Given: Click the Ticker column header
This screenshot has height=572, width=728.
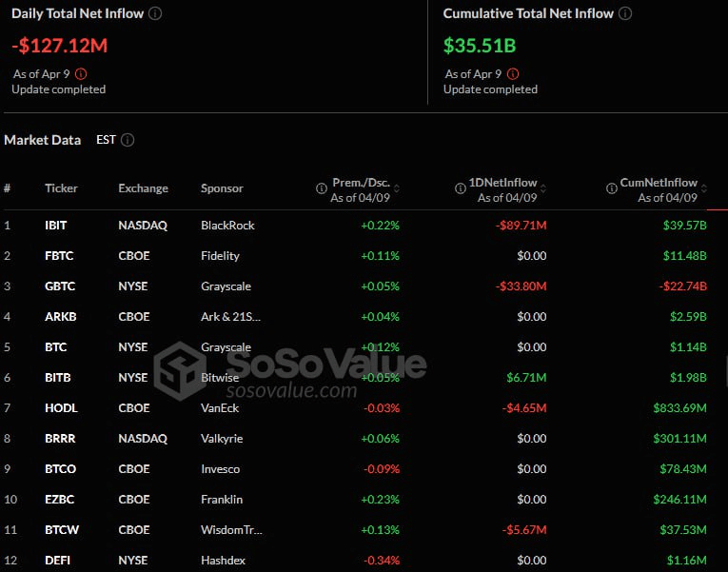Looking at the screenshot, I should (61, 188).
